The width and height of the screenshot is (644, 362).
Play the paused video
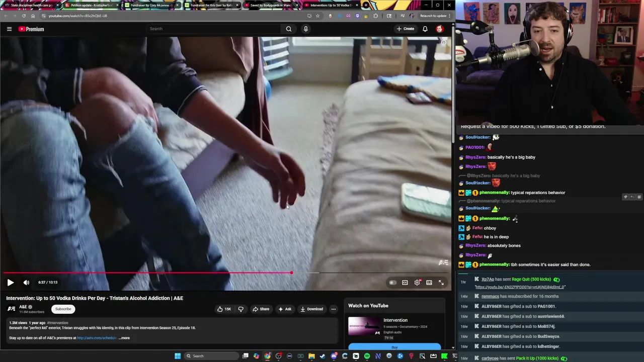(x=11, y=283)
